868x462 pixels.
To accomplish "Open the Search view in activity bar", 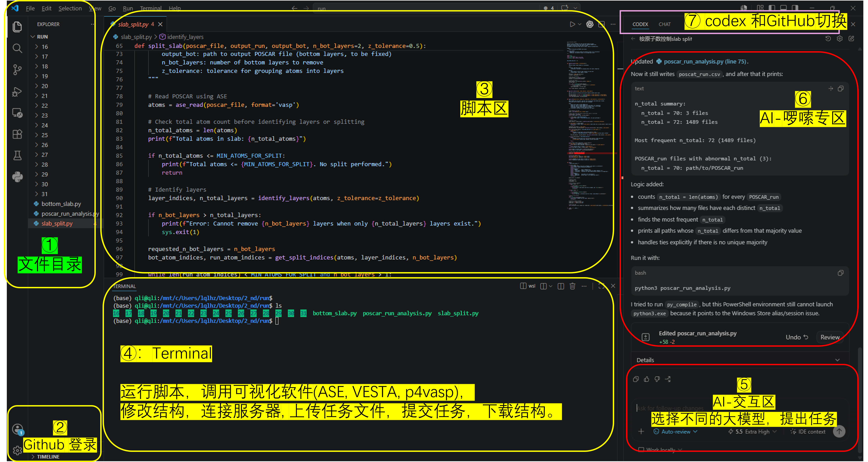I will [17, 48].
